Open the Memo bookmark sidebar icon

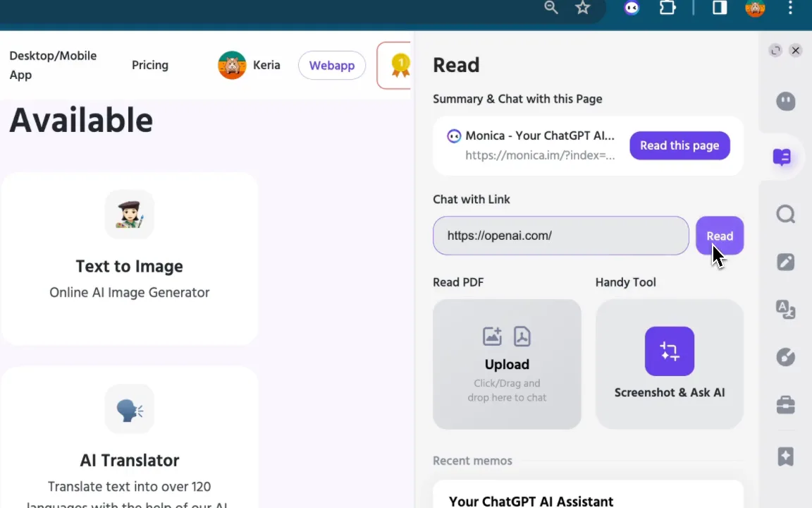[786, 456]
